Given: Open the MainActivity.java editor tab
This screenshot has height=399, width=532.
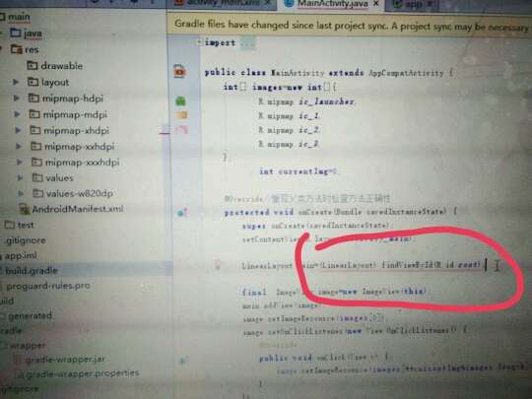Looking at the screenshot, I should [332, 3].
